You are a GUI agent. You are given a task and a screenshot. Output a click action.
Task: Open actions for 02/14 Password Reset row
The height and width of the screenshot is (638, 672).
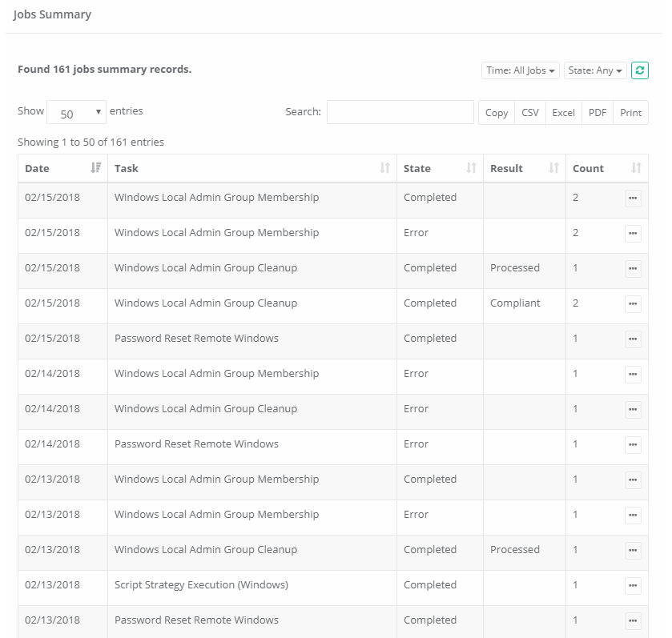pyautogui.click(x=633, y=445)
